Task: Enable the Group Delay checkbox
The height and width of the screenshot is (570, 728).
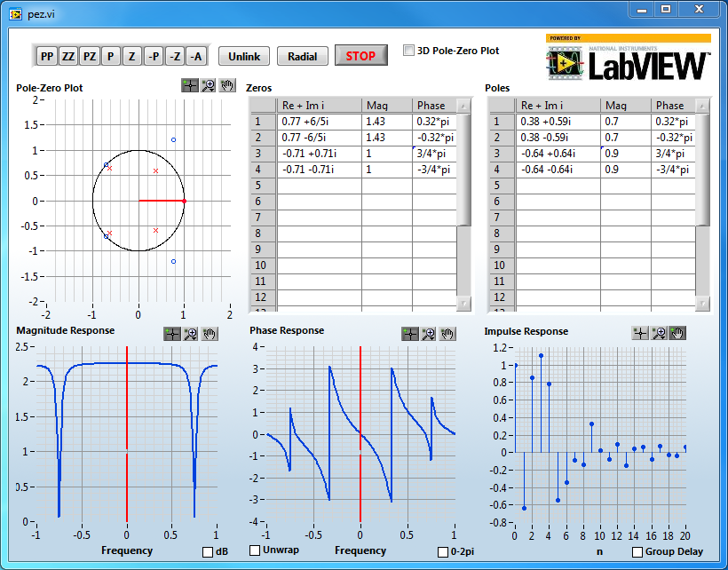Action: (637, 552)
